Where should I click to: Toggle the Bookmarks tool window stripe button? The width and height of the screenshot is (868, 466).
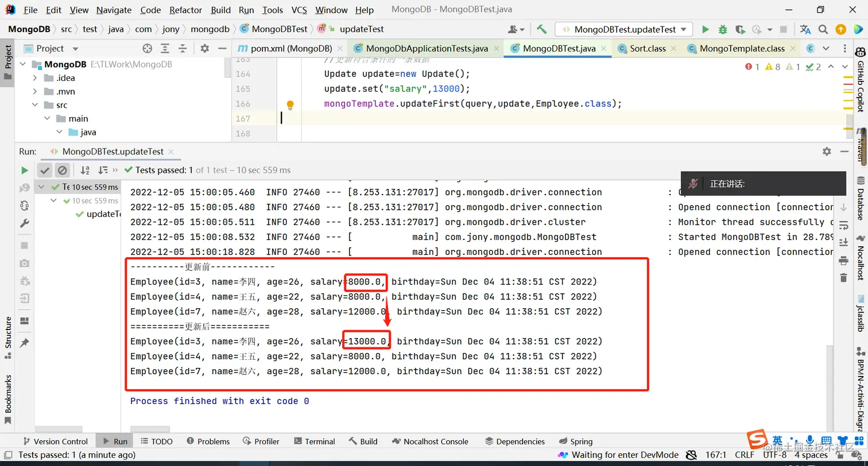7,399
